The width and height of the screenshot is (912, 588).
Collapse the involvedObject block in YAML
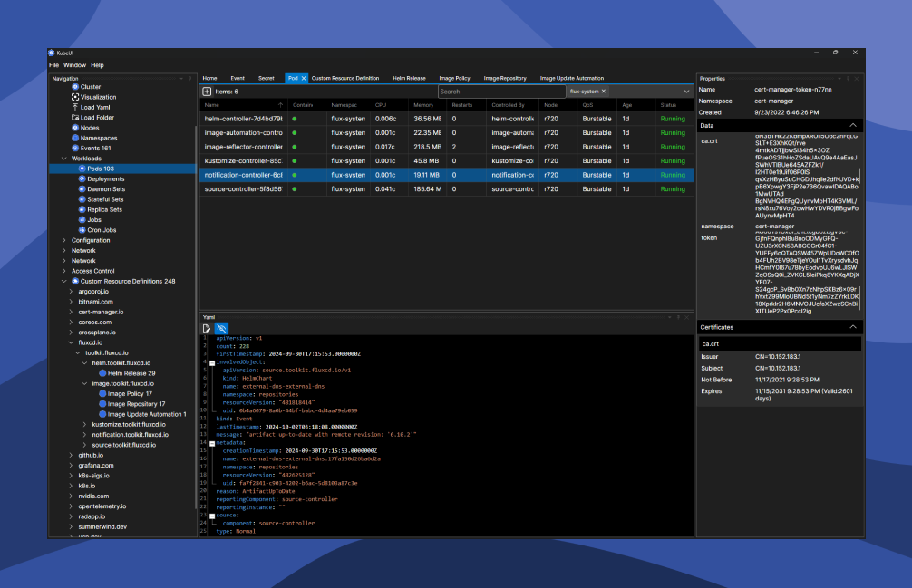(212, 362)
